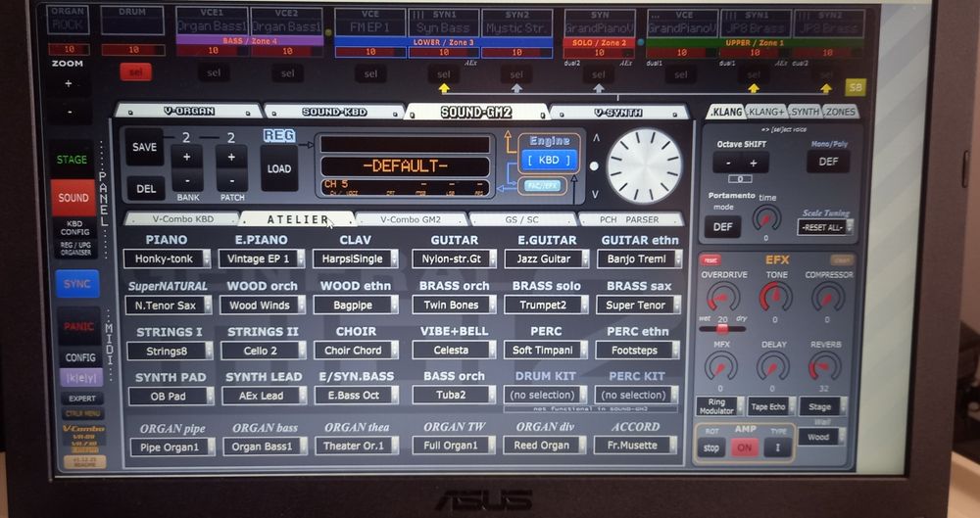Open the SYNTH LEAD AEx Lead dropdown
Viewport: 980px width, 518px height.
(265, 396)
